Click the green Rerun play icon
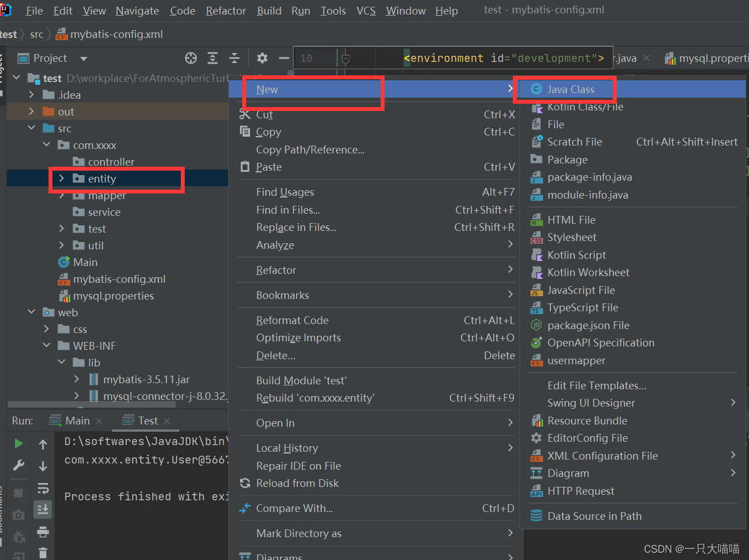This screenshot has width=749, height=560. click(18, 443)
